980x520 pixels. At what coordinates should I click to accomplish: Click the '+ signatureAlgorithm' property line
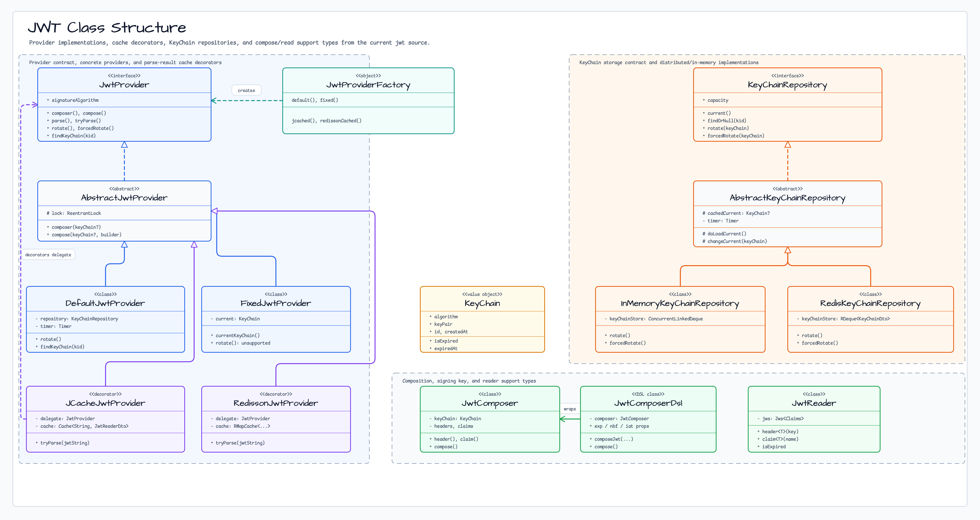pos(73,100)
